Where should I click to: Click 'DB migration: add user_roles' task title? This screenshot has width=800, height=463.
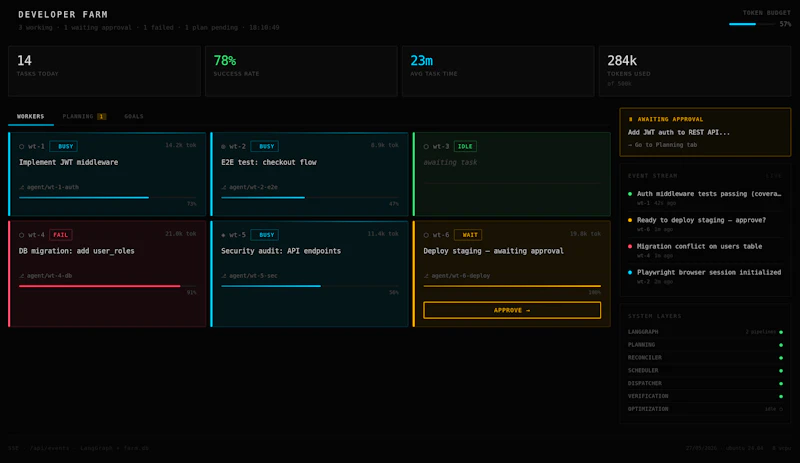77,251
